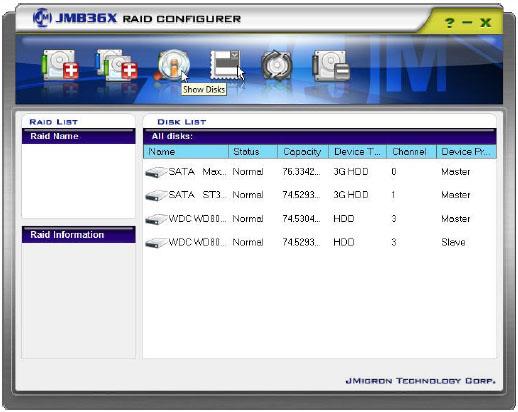Click the All disks: header bar

[x=320, y=136]
